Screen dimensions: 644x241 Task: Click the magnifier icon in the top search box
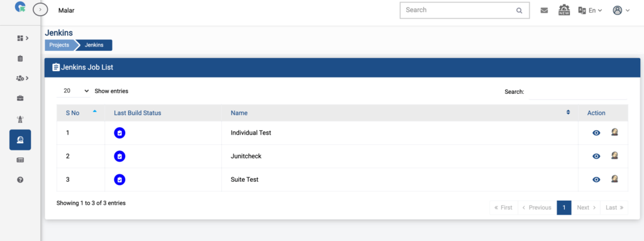click(x=519, y=11)
